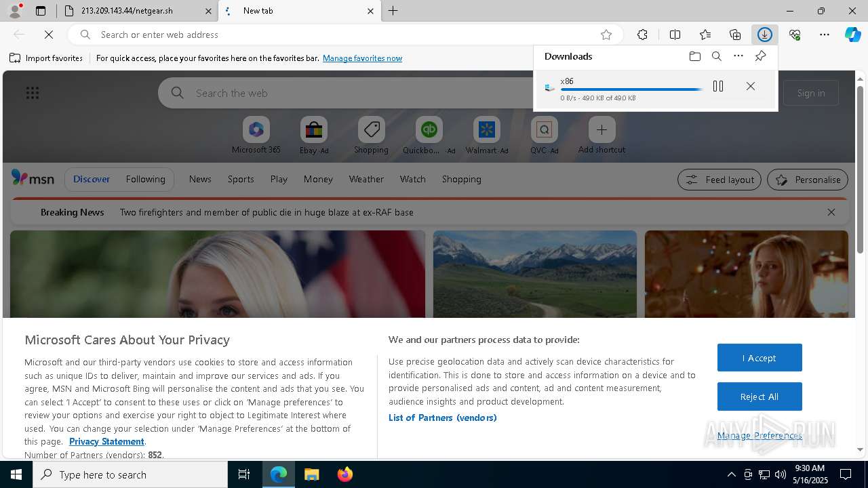This screenshot has height=488, width=868.
Task: Open the downloads folder icon
Action: (695, 56)
